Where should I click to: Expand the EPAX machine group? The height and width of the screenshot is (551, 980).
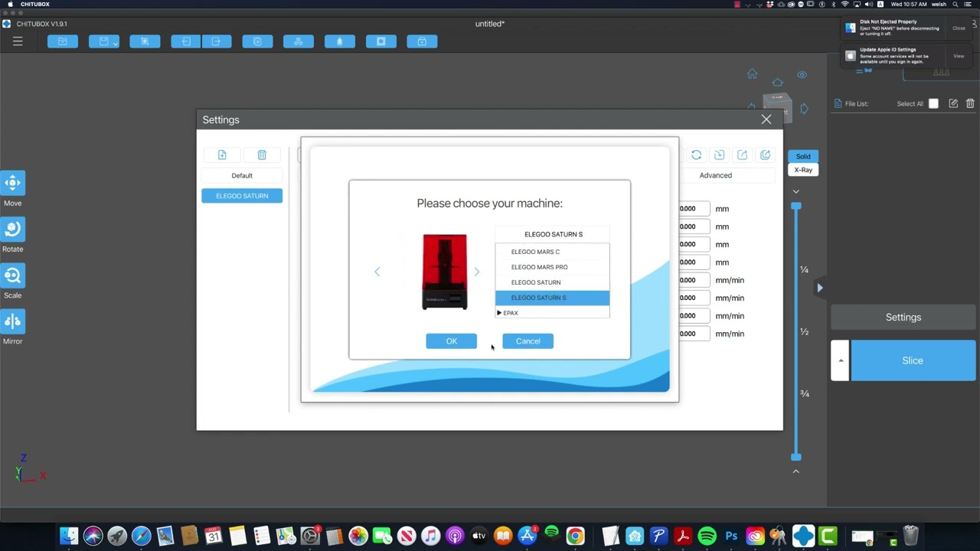[499, 313]
